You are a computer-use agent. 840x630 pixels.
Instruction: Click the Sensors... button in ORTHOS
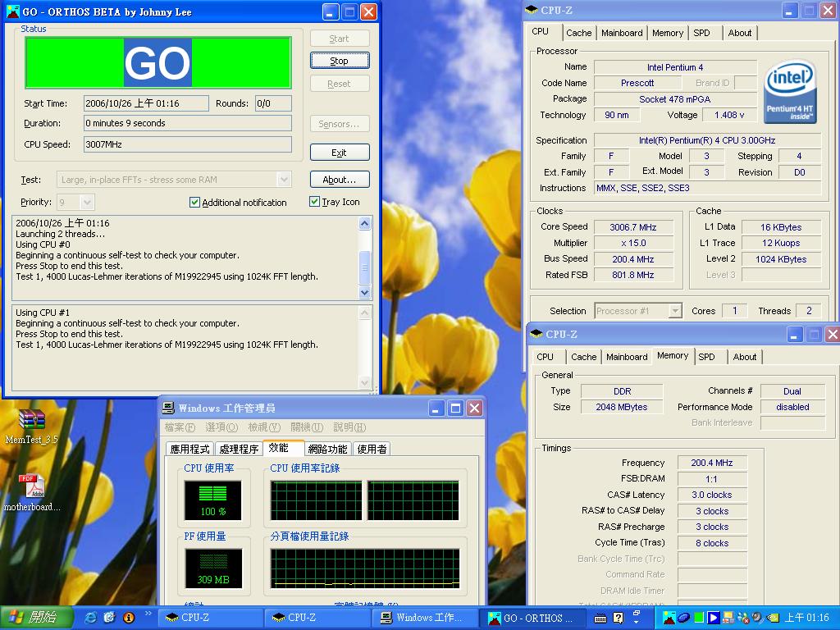[340, 124]
